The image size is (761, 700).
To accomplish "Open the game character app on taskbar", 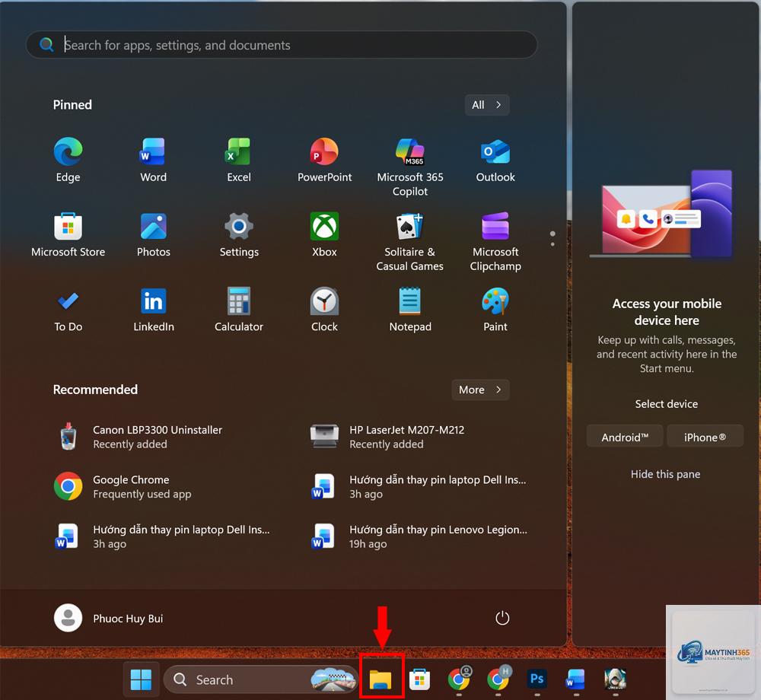I will [x=615, y=679].
